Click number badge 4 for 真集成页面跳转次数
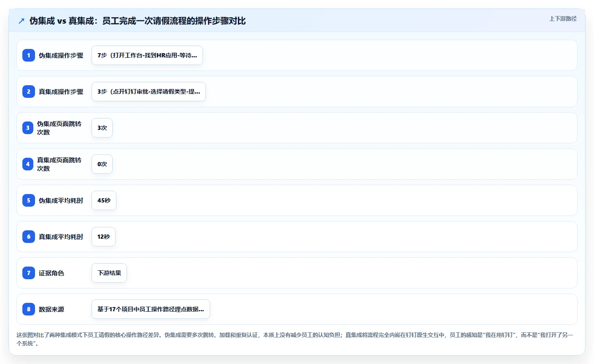The height and width of the screenshot is (364, 594). tap(28, 164)
